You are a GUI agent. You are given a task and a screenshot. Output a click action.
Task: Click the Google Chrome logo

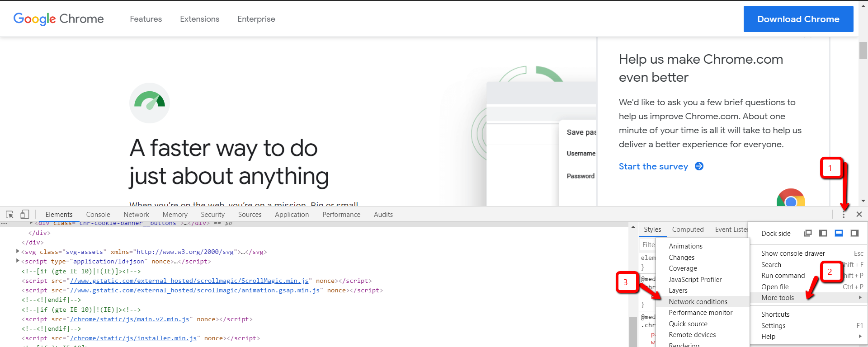tap(58, 19)
